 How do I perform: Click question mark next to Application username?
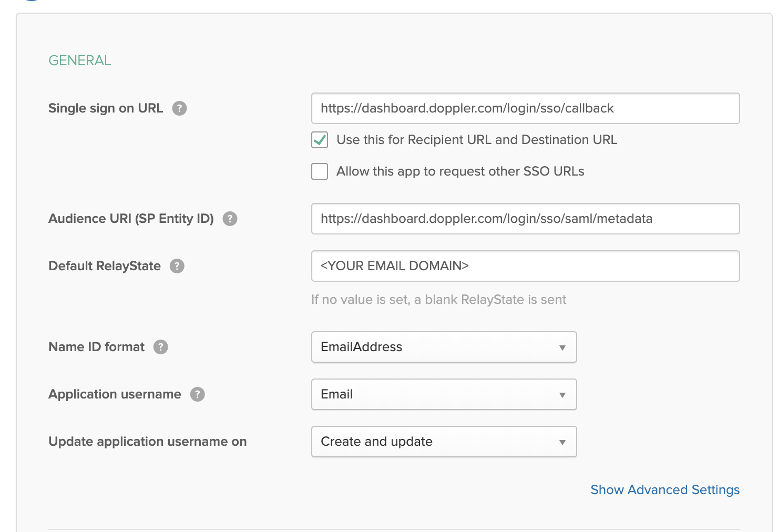(x=197, y=394)
